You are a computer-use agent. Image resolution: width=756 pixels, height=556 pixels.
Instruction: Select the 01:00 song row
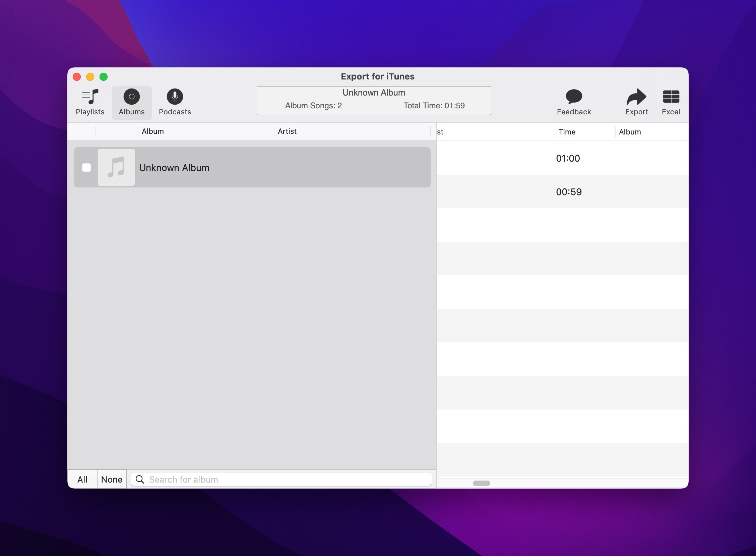[568, 158]
